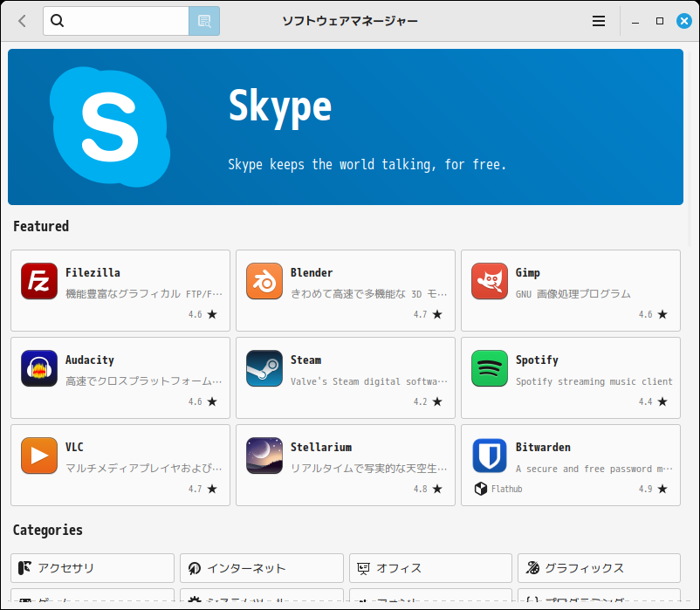Click the star beside VLC's 4.7 rating
The image size is (700, 610).
[212, 489]
